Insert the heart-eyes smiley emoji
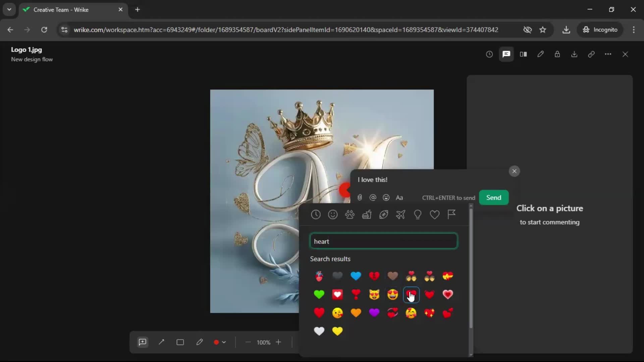This screenshot has height=362, width=644. [x=393, y=295]
